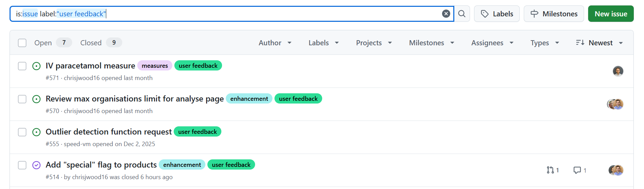Click assignee avatars on Add "special" flag row
The image size is (644, 189).
616,170
